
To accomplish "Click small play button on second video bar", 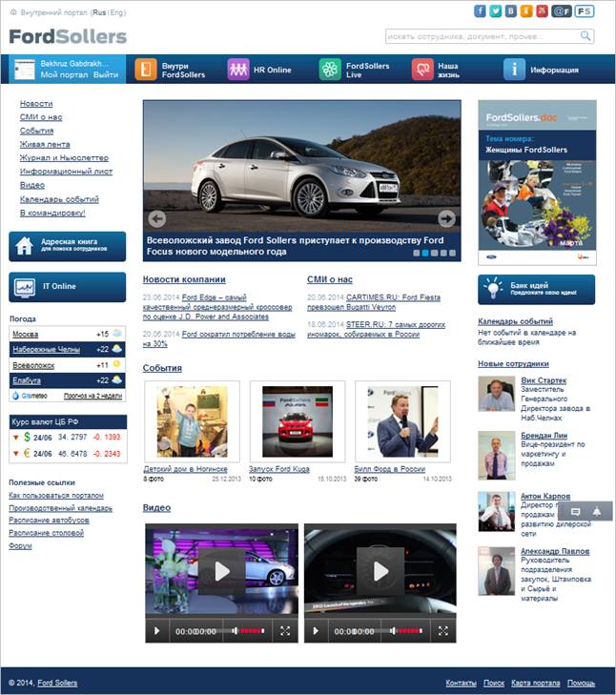I will click(316, 631).
